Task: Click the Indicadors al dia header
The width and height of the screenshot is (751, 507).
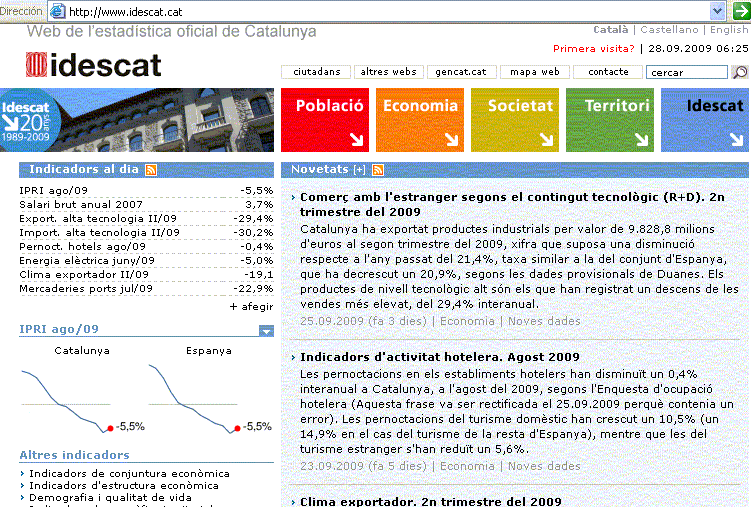Action: point(84,169)
